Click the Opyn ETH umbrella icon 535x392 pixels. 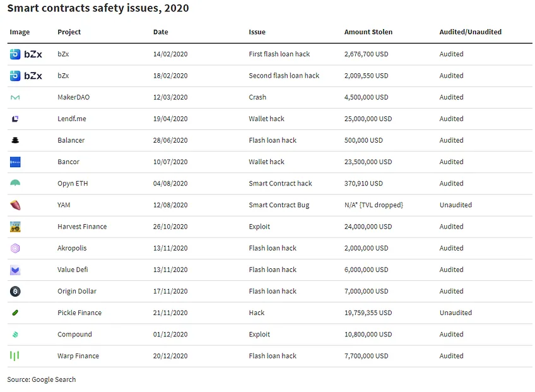point(15,183)
